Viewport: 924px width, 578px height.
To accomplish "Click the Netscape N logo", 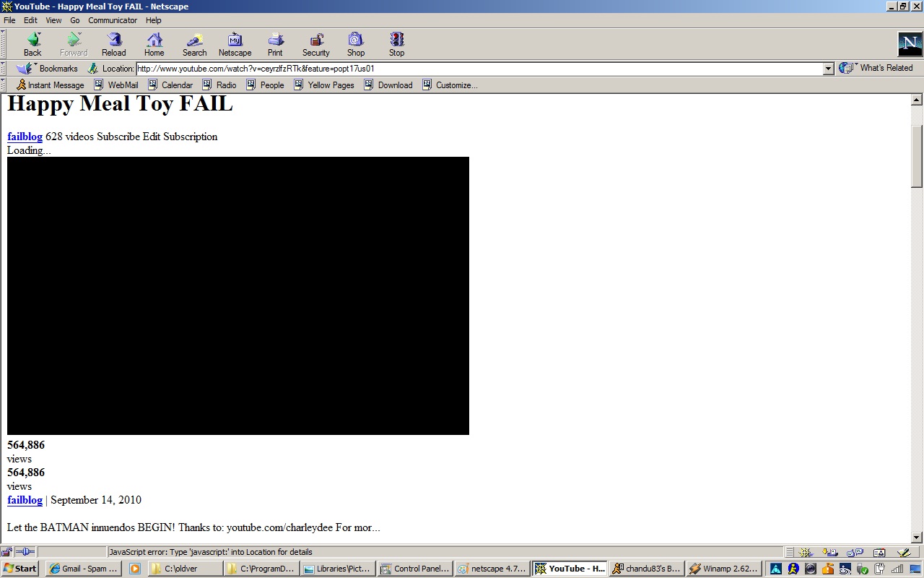I will click(x=910, y=44).
